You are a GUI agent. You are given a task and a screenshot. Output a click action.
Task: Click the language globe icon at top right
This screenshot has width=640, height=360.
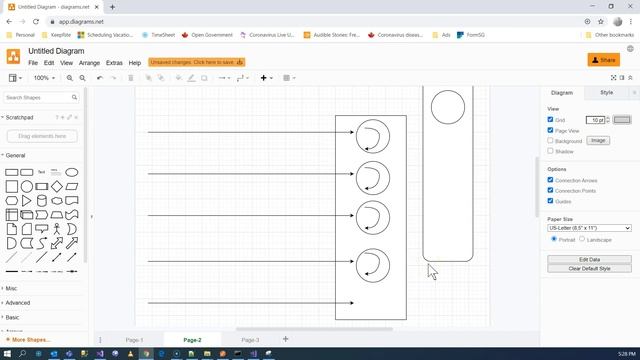(630, 49)
